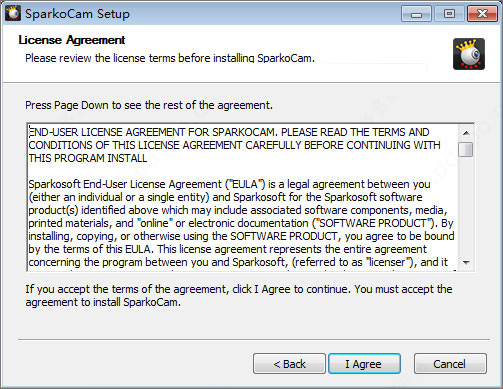Click the Sparkosoft End-User License Agreement paragraph

(241, 223)
